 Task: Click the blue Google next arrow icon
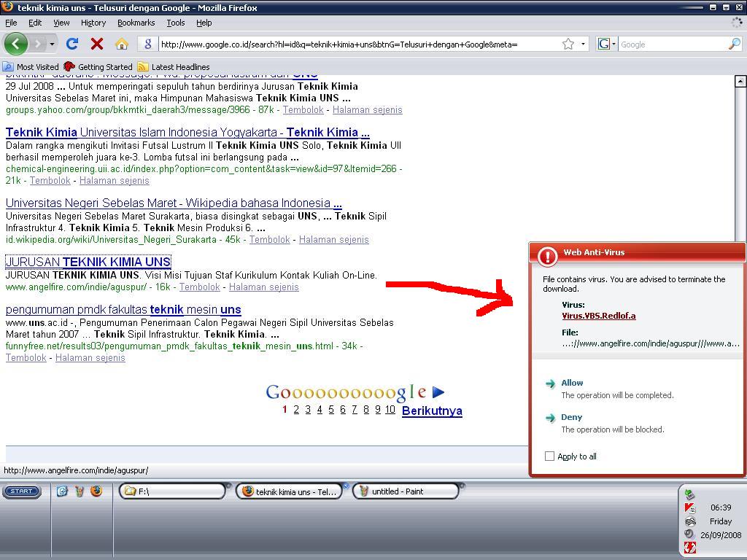[x=438, y=392]
